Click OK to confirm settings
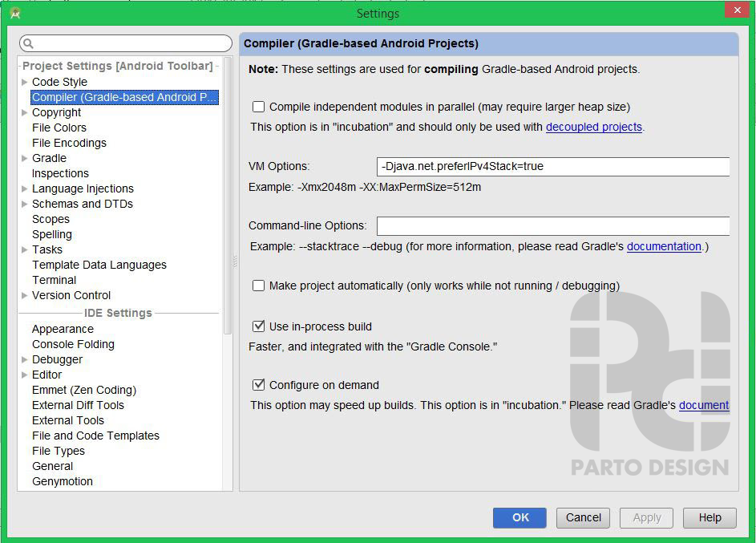This screenshot has height=543, width=756. point(519,518)
